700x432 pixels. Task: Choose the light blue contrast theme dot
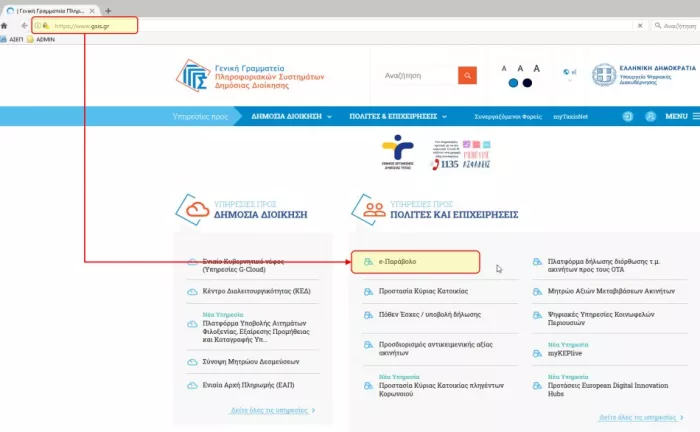513,83
